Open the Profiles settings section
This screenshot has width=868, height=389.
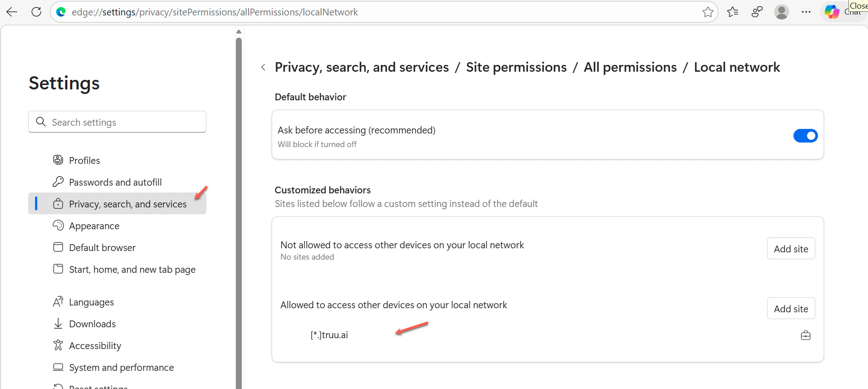point(84,161)
